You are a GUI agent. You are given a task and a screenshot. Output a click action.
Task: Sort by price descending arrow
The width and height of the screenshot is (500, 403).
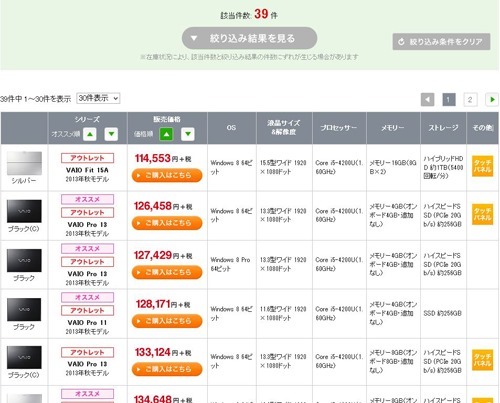tap(188, 134)
